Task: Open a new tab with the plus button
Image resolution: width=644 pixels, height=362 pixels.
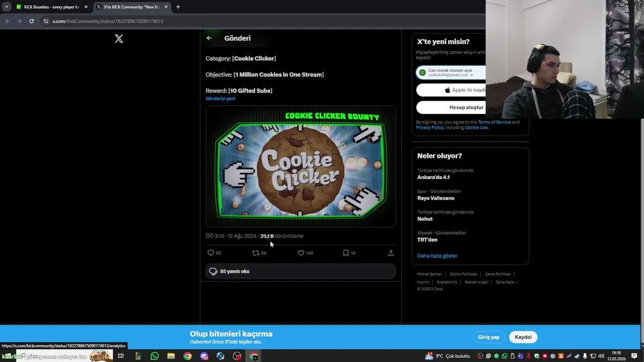Action: click(178, 7)
